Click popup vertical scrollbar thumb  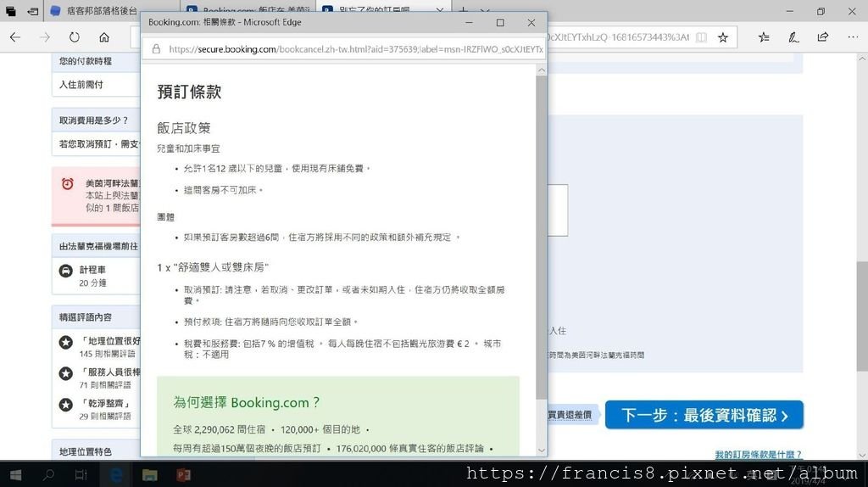pyautogui.click(x=542, y=237)
